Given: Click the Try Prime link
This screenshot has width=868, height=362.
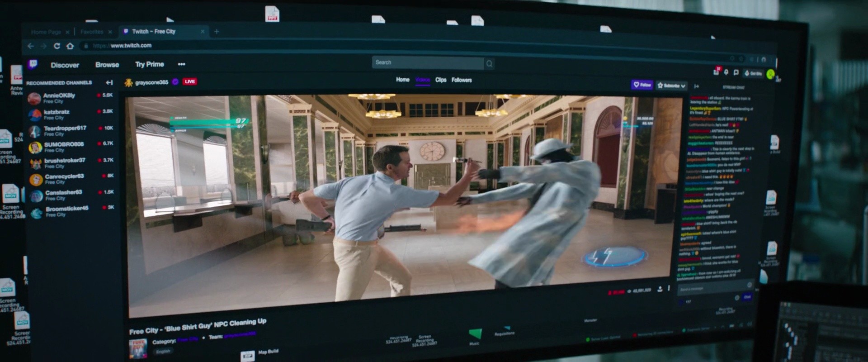Looking at the screenshot, I should (150, 64).
